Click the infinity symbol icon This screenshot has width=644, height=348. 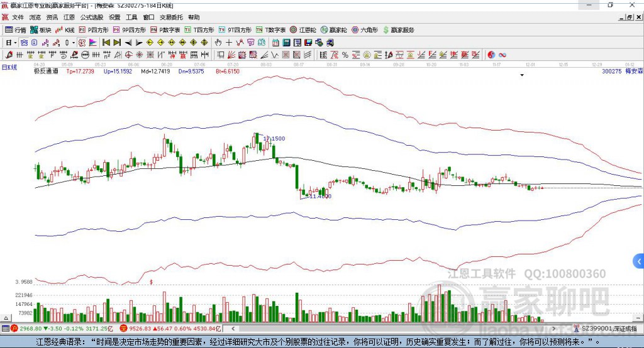click(502, 55)
